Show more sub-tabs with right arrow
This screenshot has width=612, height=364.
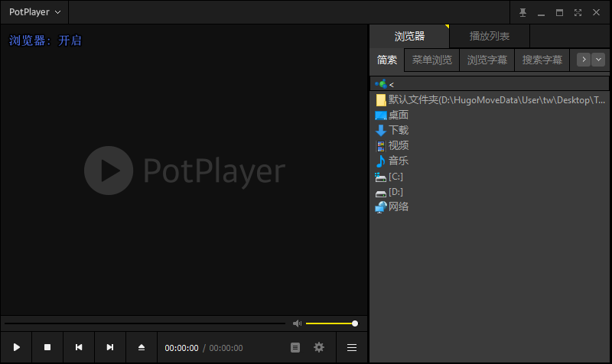584,60
